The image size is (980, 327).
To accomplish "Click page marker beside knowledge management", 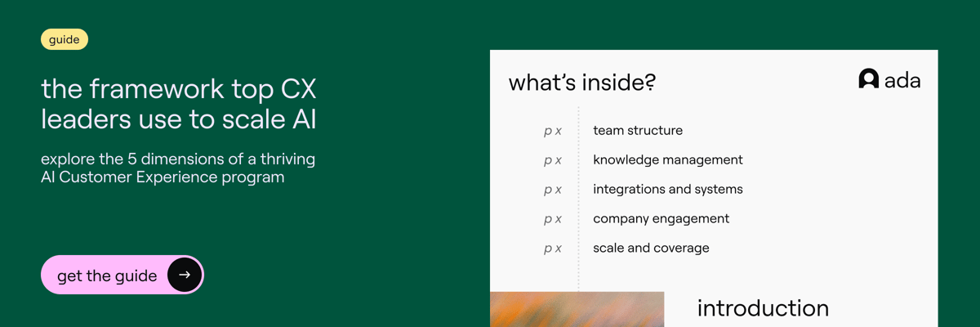I will (x=553, y=160).
